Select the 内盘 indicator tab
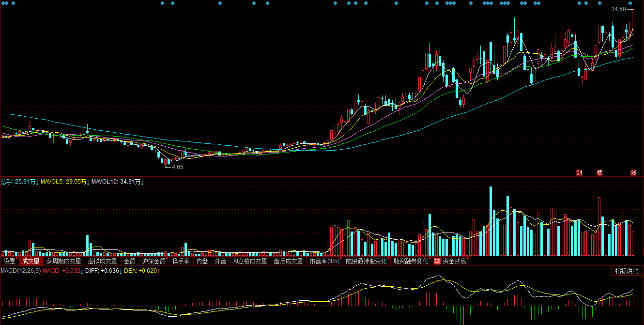Viewport: 644px width, 325px height. coord(202,262)
